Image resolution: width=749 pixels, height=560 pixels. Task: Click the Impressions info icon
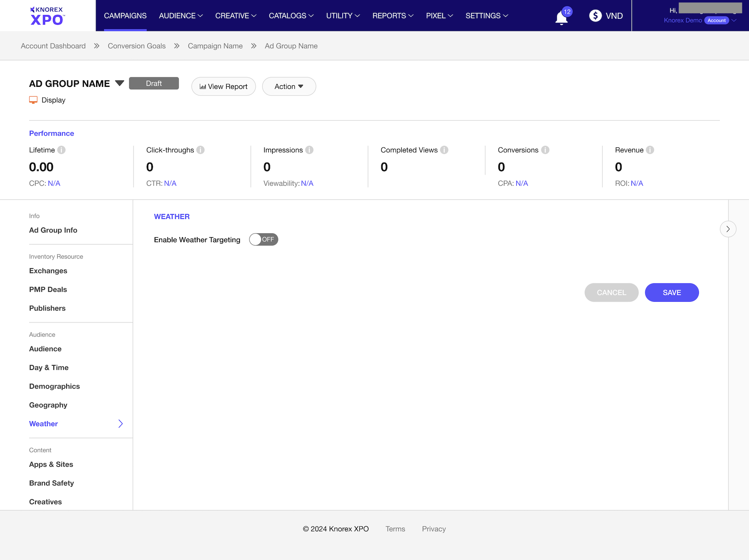309,150
